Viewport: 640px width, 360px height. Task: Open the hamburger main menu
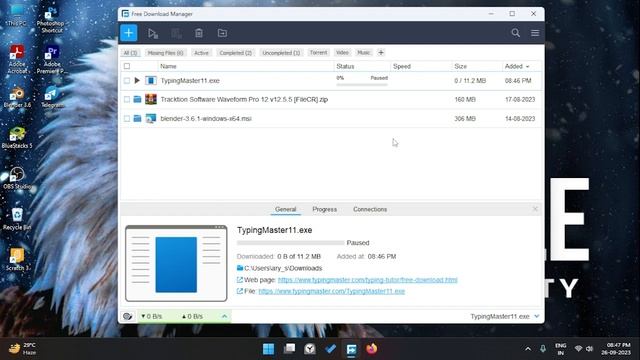point(535,33)
